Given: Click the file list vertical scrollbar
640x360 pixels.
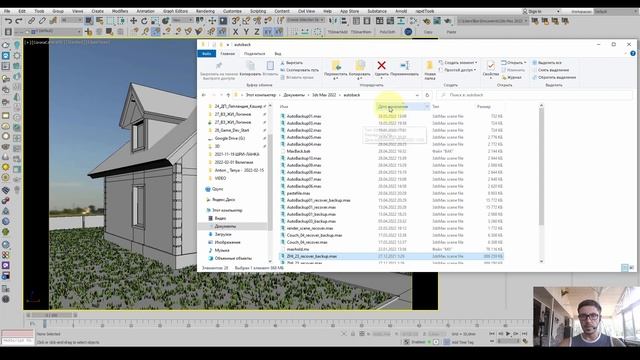Looking at the screenshot, I should [541, 167].
